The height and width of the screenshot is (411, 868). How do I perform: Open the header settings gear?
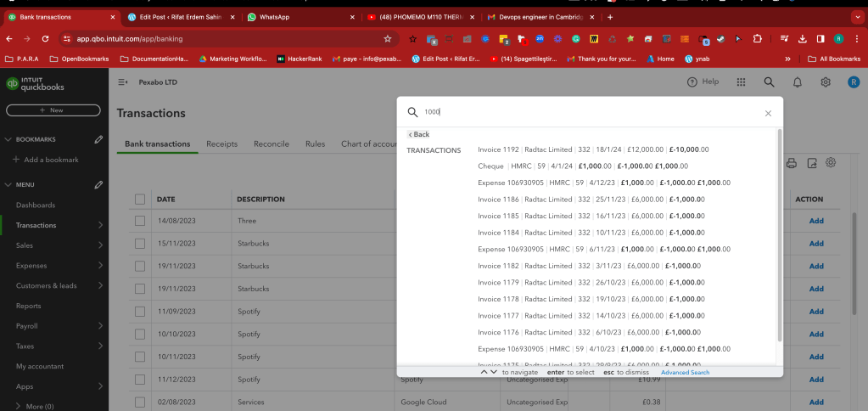tap(826, 82)
